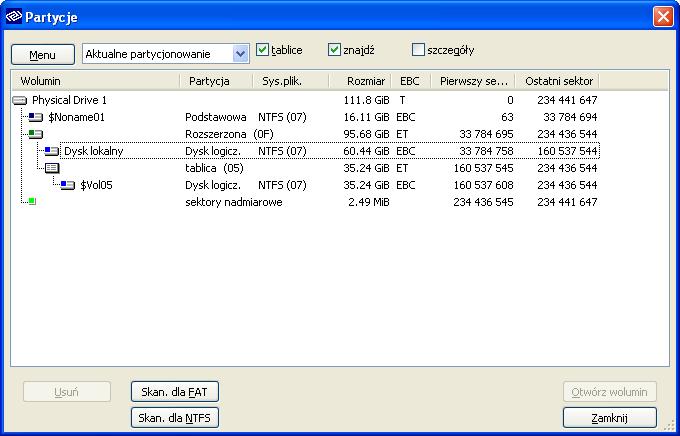
Task: Click the 16.11 GiB size value
Action: pyautogui.click(x=366, y=118)
